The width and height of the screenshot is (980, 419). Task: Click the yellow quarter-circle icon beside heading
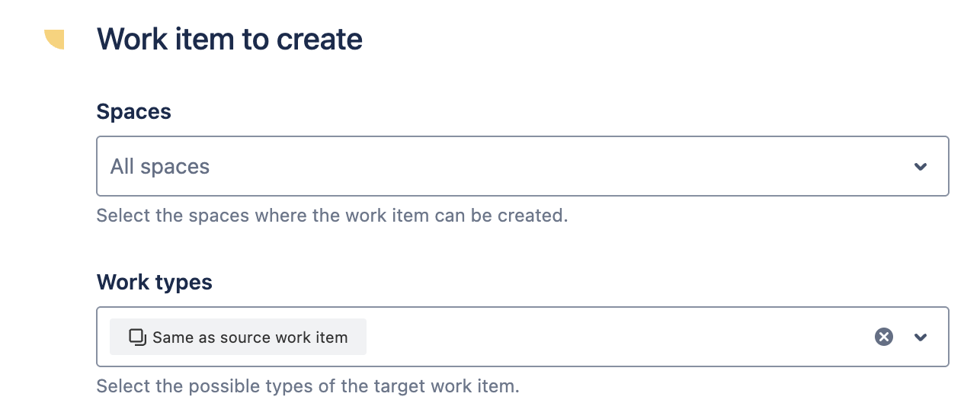(55, 39)
